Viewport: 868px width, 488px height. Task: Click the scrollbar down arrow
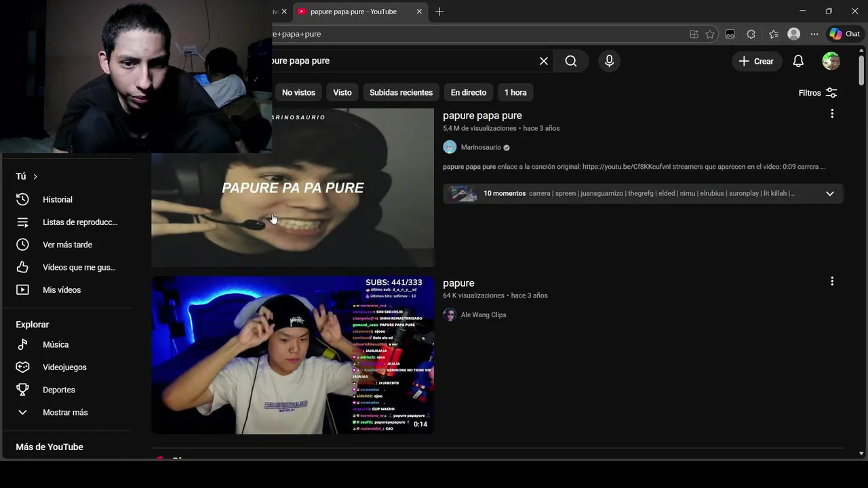coord(861,453)
